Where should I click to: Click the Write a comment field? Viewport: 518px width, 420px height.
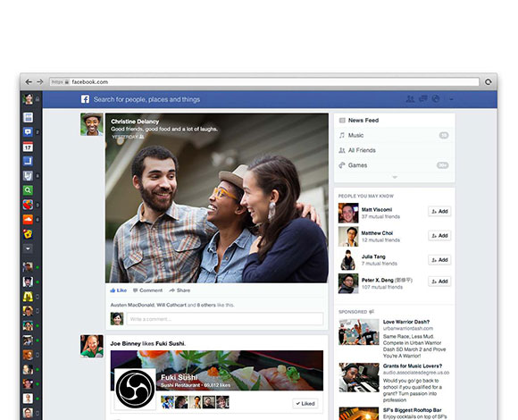click(225, 319)
